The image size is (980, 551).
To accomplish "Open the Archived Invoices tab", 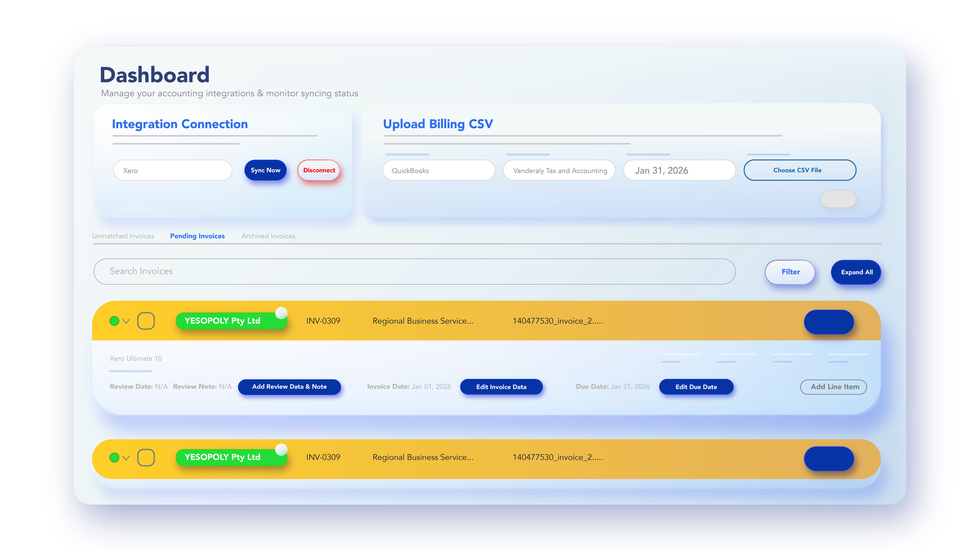I will [x=268, y=236].
